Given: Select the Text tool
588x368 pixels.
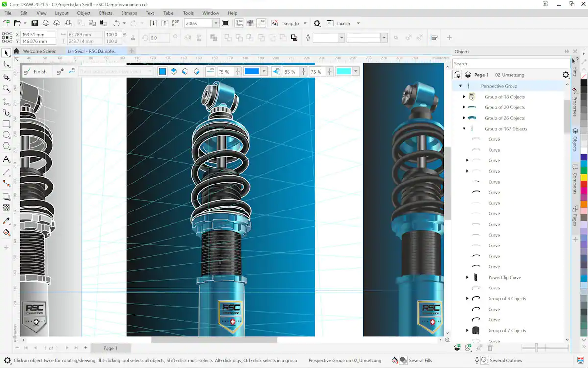Looking at the screenshot, I should pos(6,159).
